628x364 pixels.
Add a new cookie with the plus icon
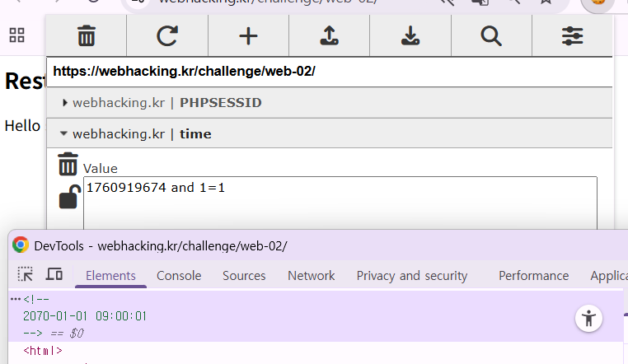pos(248,36)
